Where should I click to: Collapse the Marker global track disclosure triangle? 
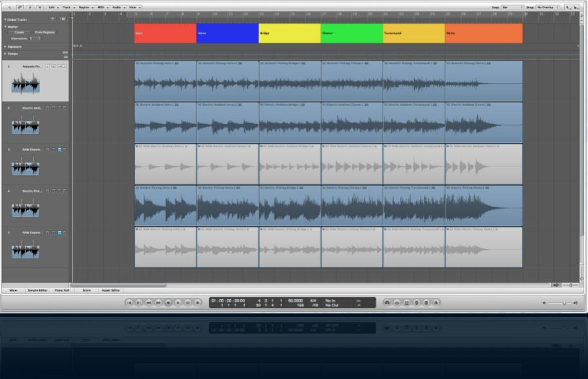coord(5,27)
